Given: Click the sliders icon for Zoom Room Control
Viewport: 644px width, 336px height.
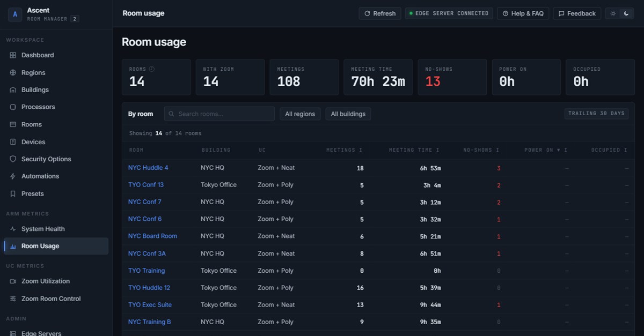Looking at the screenshot, I should click(x=13, y=299).
